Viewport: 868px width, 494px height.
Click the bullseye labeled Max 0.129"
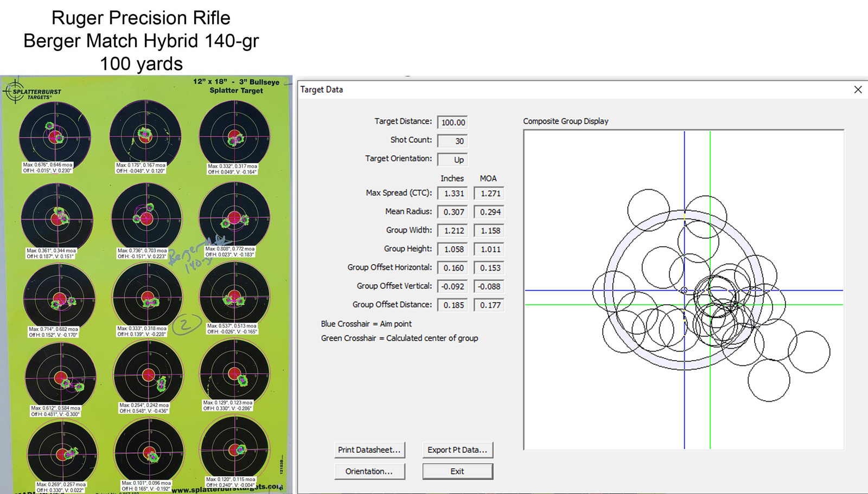(235, 373)
